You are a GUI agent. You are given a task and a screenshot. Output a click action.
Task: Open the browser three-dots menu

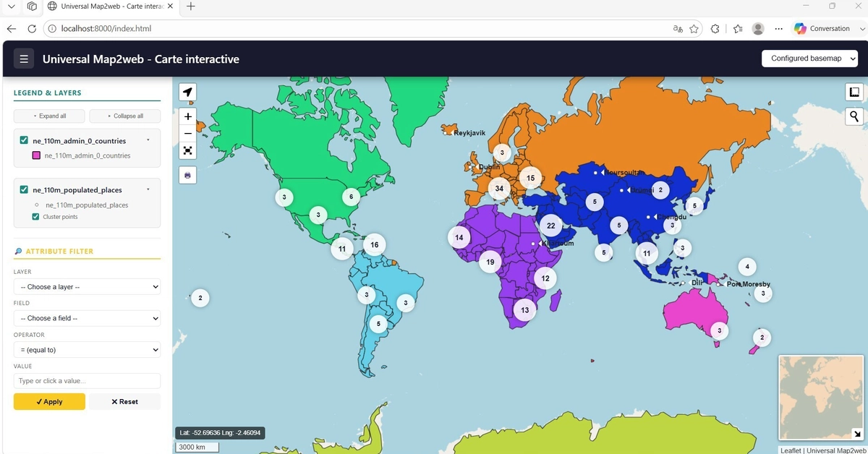(x=778, y=29)
